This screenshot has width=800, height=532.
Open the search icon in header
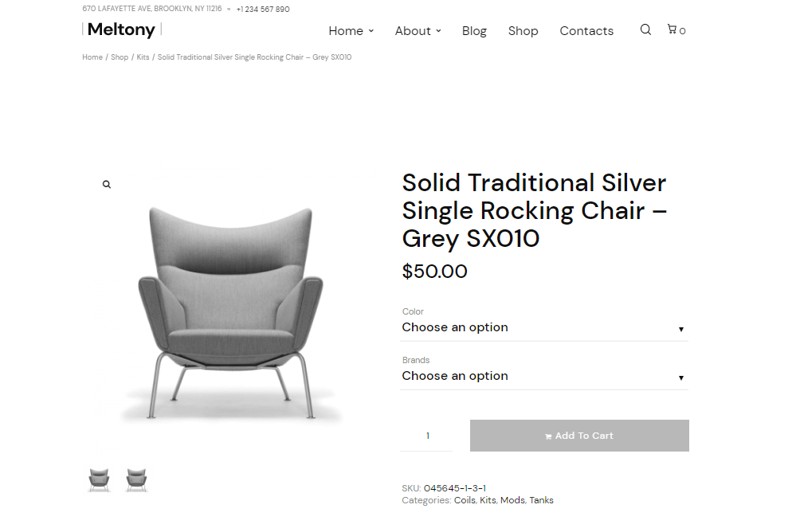pyautogui.click(x=645, y=29)
